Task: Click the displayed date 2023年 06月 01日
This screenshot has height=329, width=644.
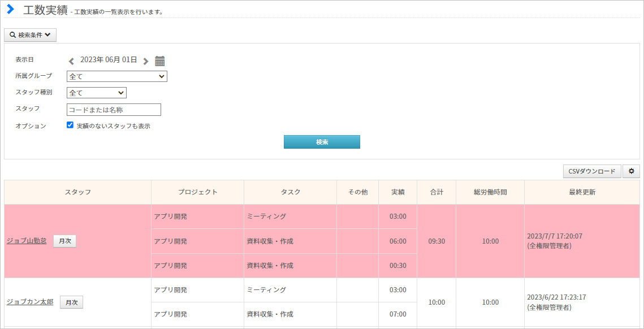Action: coord(109,59)
